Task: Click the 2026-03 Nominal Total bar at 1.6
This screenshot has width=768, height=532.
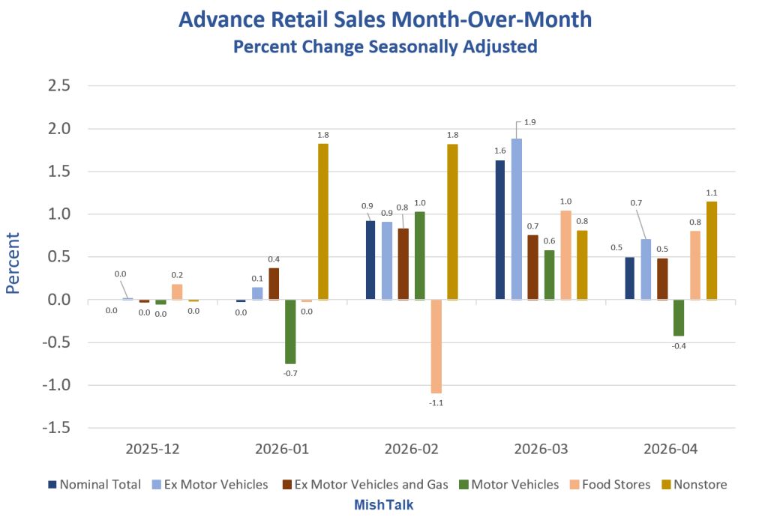Action: (500, 229)
